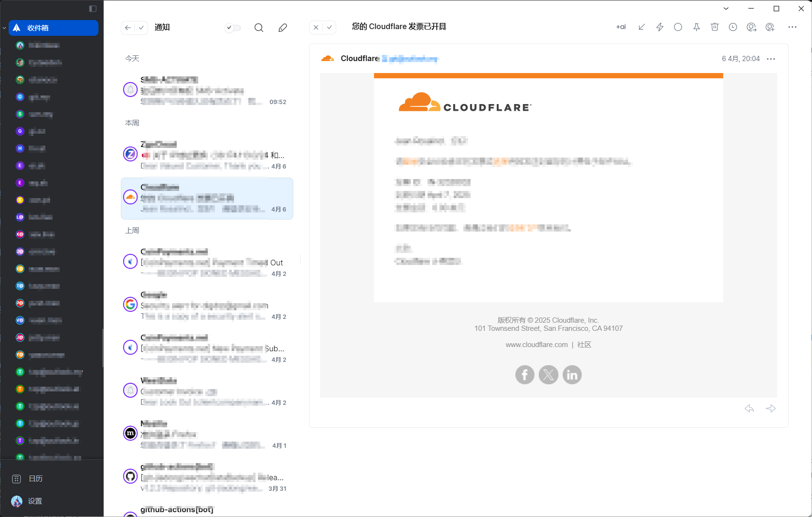The height and width of the screenshot is (517, 812).
Task: Minimize the mail window
Action: 751,9
